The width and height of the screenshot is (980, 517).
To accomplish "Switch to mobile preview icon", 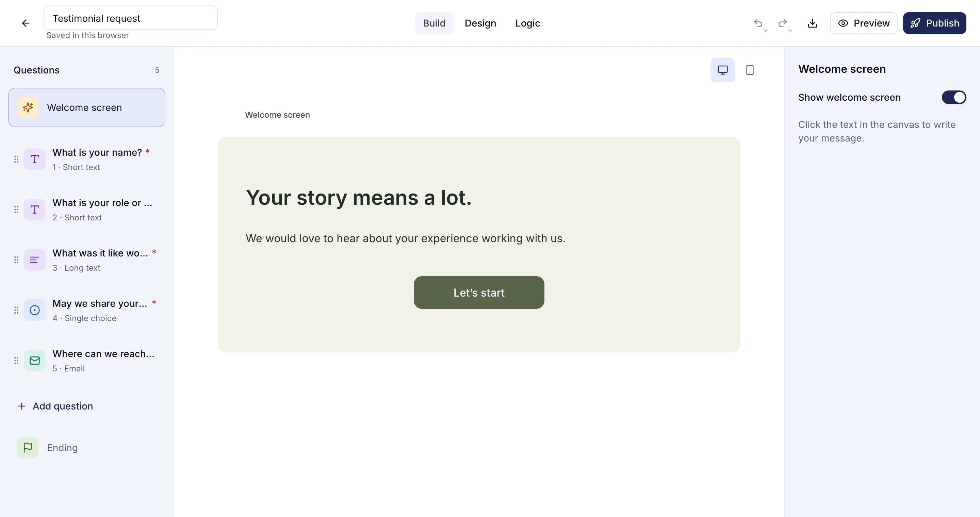I will tap(749, 70).
